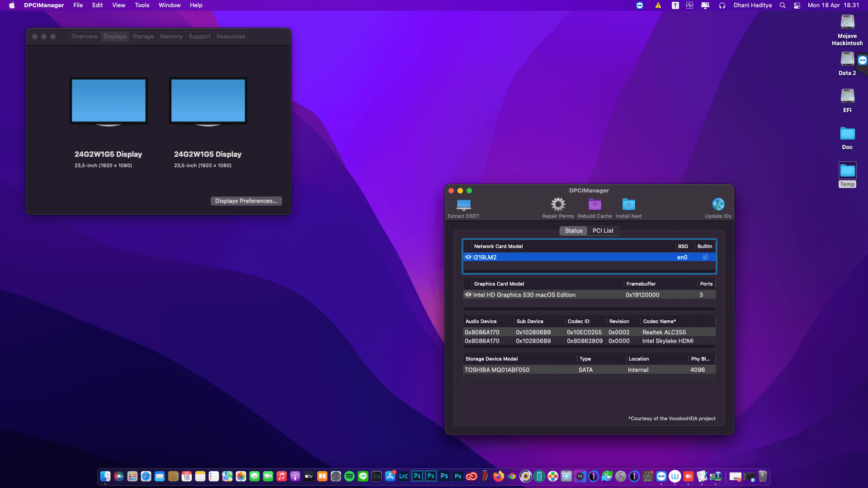Toggle the eye icon beside I219LM2

[468, 257]
